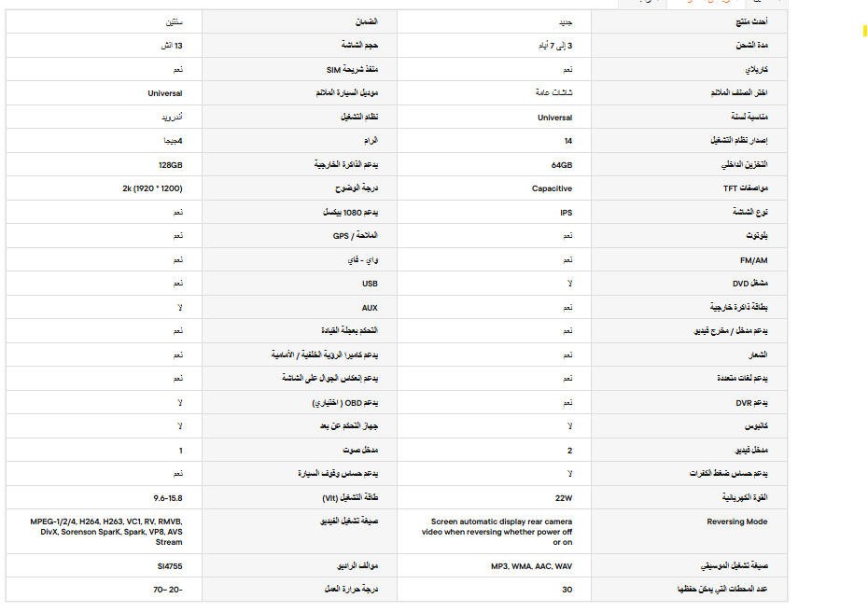Image resolution: width=868 pixels, height=612 pixels.
Task: Select the 128GB external memory value
Action: [x=173, y=164]
